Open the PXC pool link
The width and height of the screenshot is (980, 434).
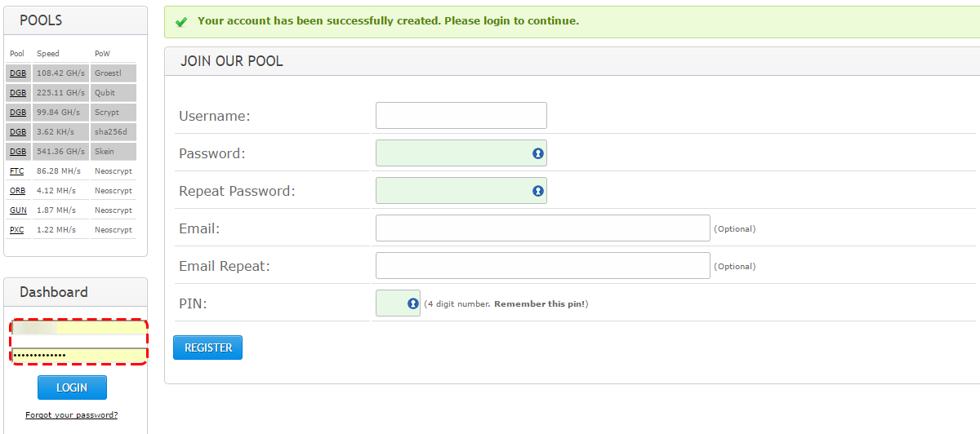16,230
